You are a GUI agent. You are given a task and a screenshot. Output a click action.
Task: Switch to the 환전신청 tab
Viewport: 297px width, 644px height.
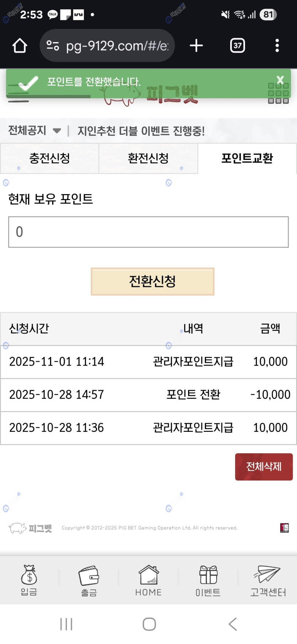click(148, 158)
